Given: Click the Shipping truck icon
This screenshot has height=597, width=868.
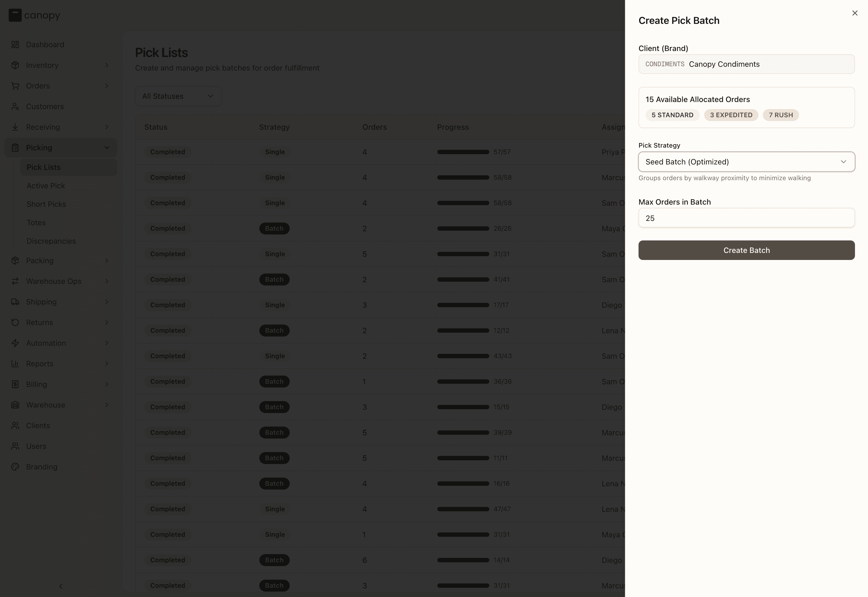Looking at the screenshot, I should 15,302.
